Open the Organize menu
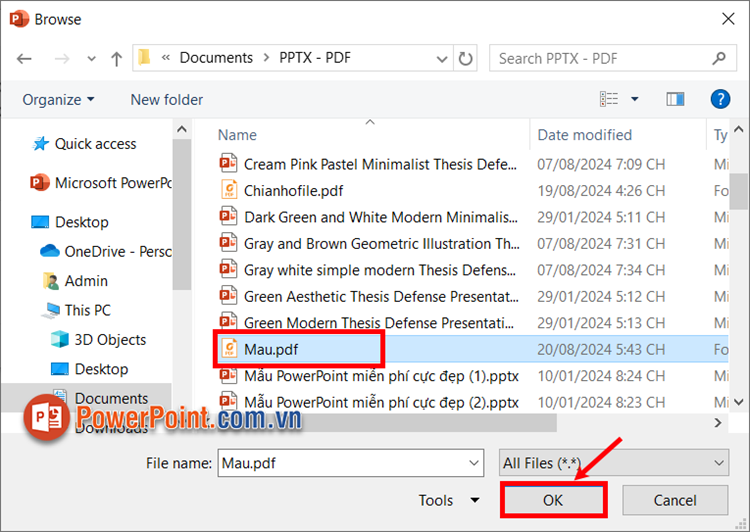The image size is (750, 532). click(x=58, y=100)
